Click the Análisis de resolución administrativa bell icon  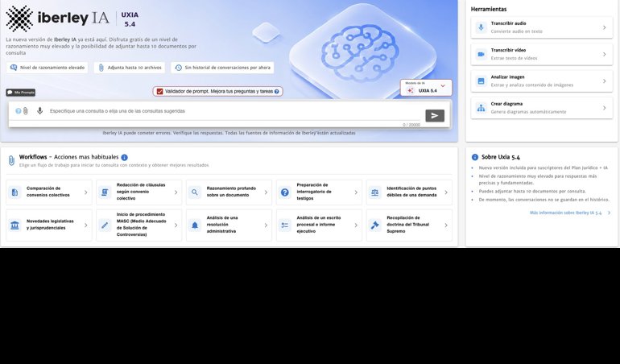[x=195, y=225]
